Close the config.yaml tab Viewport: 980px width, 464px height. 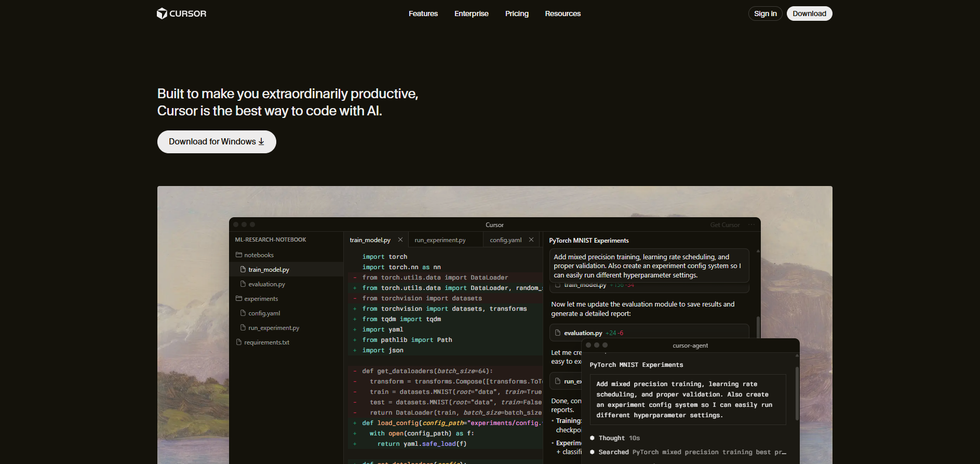(x=531, y=240)
